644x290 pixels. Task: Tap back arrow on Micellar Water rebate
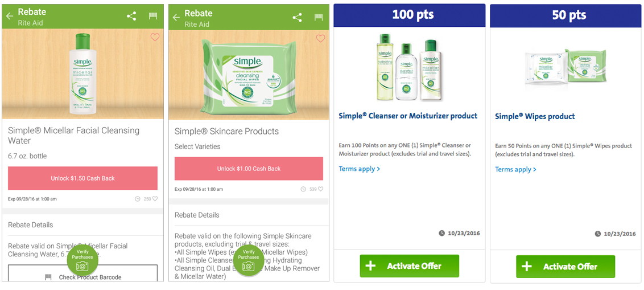tap(10, 16)
